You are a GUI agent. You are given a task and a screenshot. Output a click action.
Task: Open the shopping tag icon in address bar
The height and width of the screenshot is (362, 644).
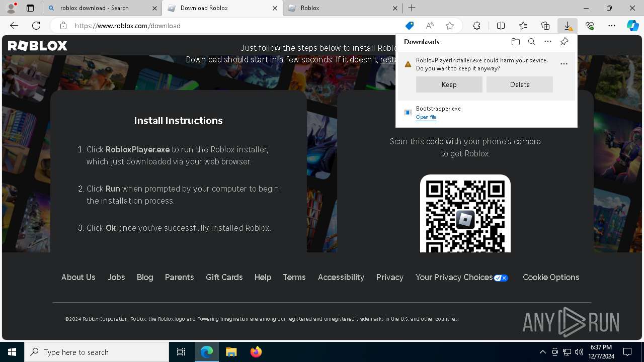(410, 26)
